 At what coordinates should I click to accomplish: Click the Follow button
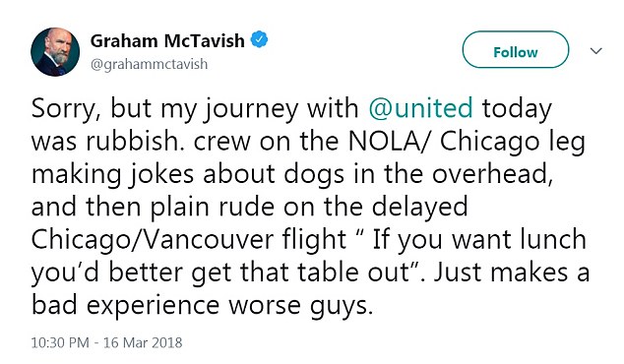516,50
